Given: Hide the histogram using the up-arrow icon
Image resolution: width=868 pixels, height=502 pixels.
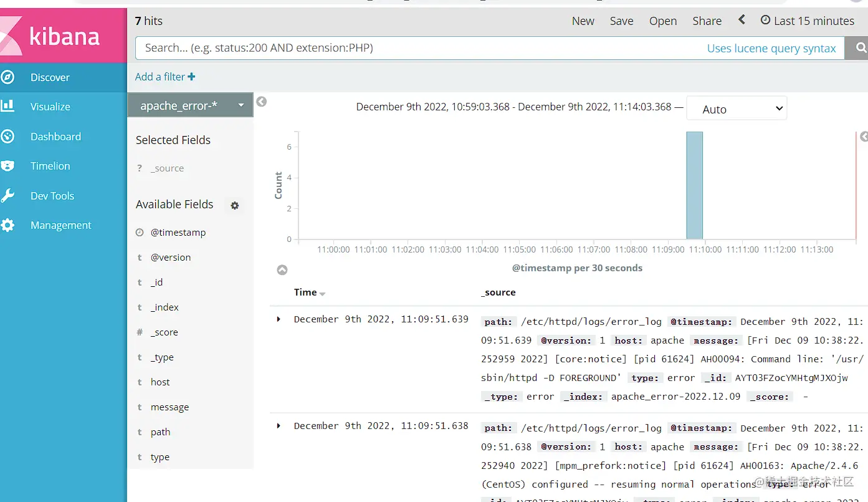Looking at the screenshot, I should coord(282,270).
